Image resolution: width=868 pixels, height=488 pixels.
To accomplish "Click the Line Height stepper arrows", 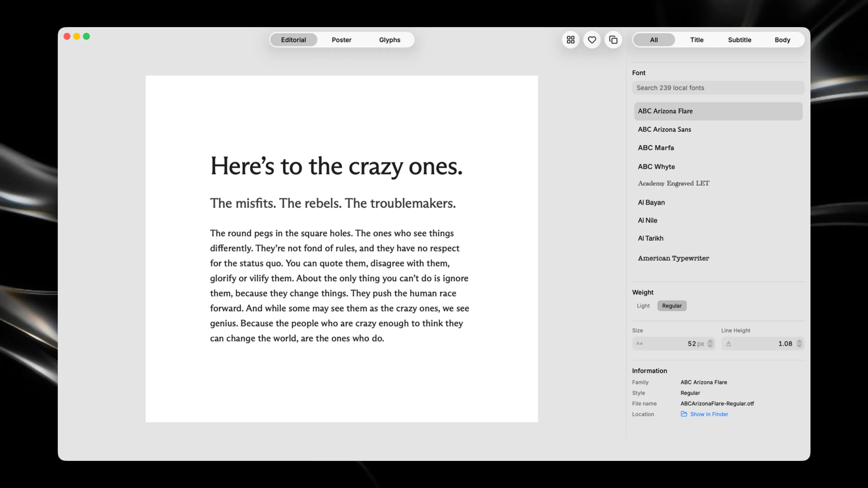I will tap(799, 343).
